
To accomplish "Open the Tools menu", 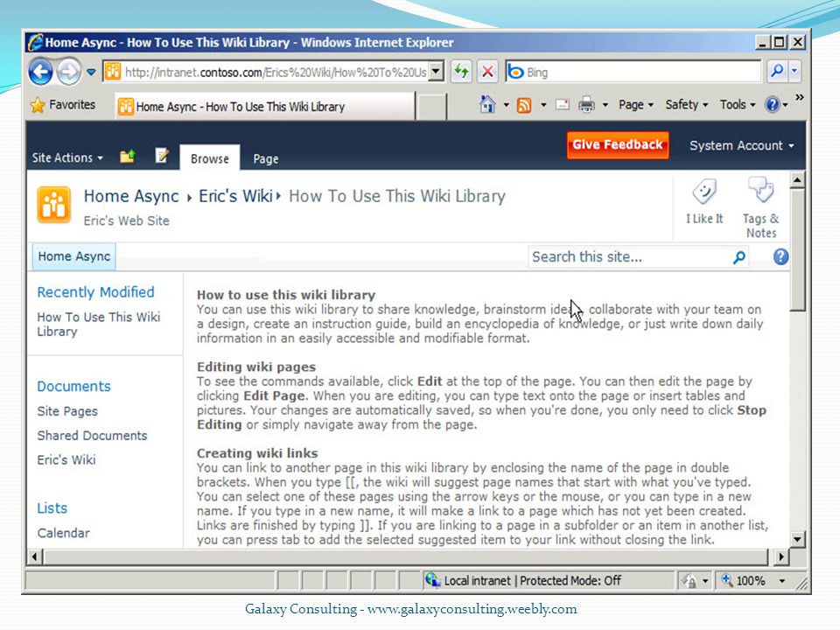I will (738, 104).
